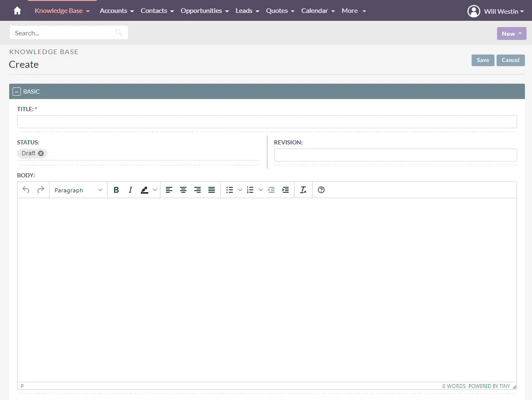Open the Leads menu
Image resolution: width=532 pixels, height=400 pixels.
point(247,11)
